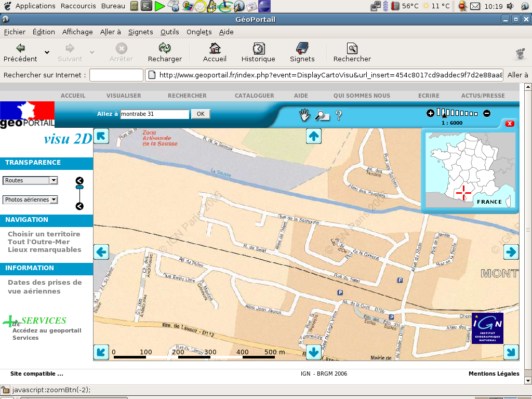This screenshot has height=399, width=532.
Task: Stop loading with the Arrêter button
Action: click(121, 52)
